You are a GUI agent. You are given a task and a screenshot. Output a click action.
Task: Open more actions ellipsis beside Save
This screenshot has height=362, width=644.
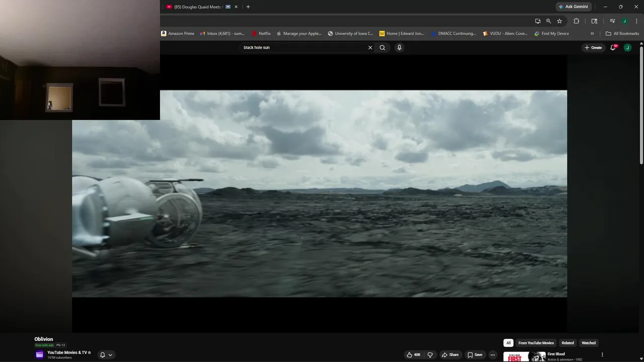493,355
